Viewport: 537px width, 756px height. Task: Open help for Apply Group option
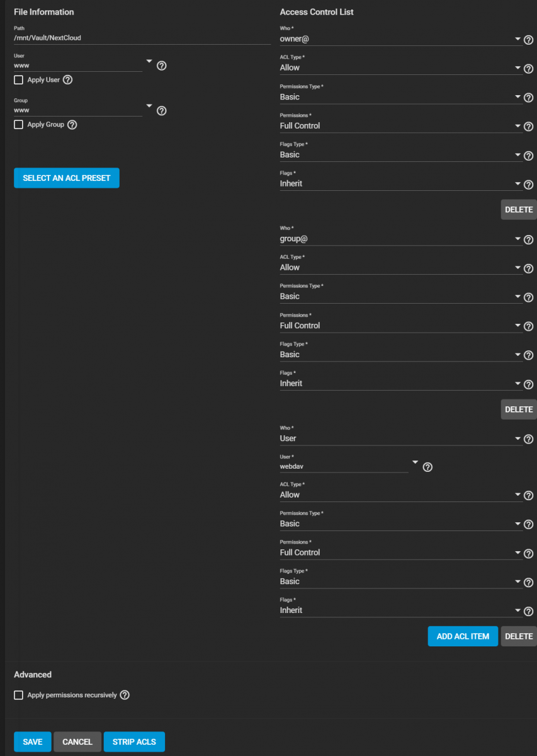click(72, 125)
